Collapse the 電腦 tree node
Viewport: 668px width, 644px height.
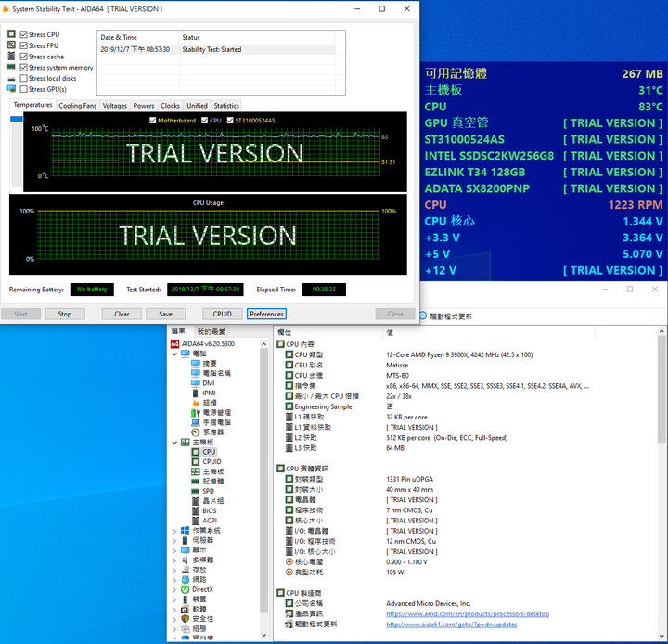pos(174,354)
